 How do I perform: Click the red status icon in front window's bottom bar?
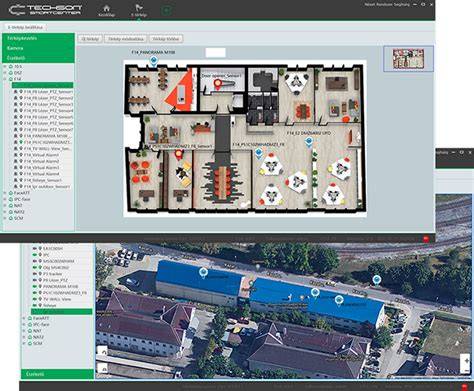click(426, 239)
